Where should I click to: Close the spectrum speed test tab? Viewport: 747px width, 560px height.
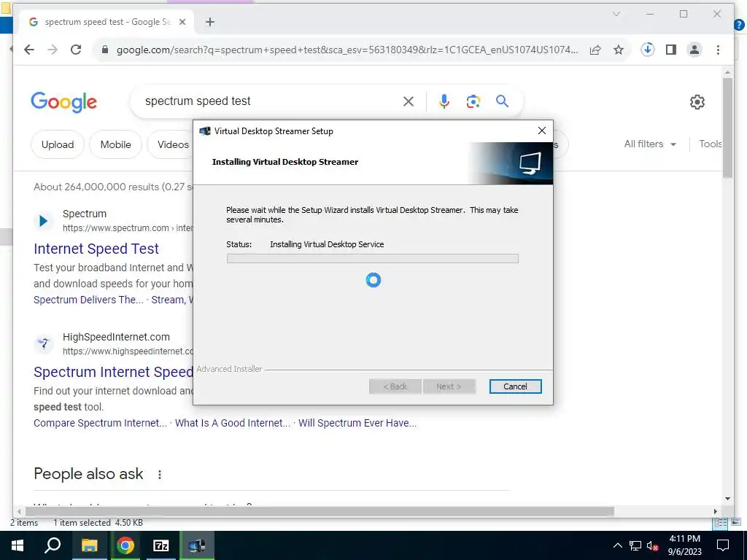(182, 22)
